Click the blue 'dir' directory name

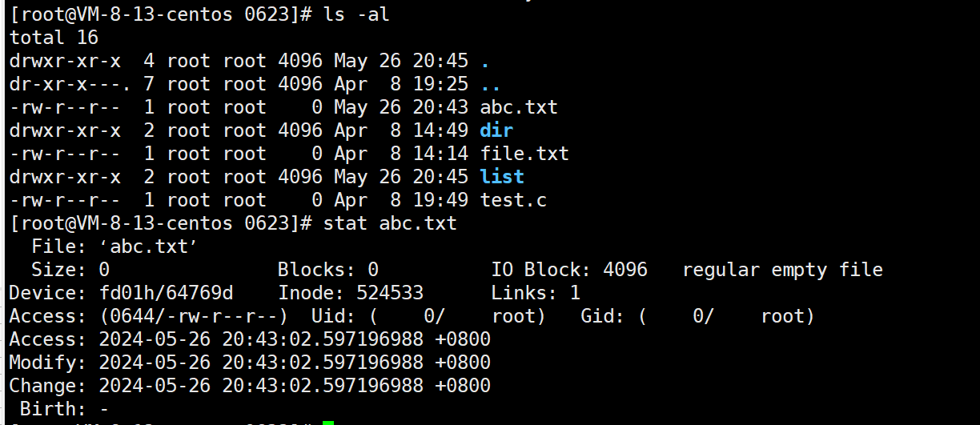pos(496,130)
